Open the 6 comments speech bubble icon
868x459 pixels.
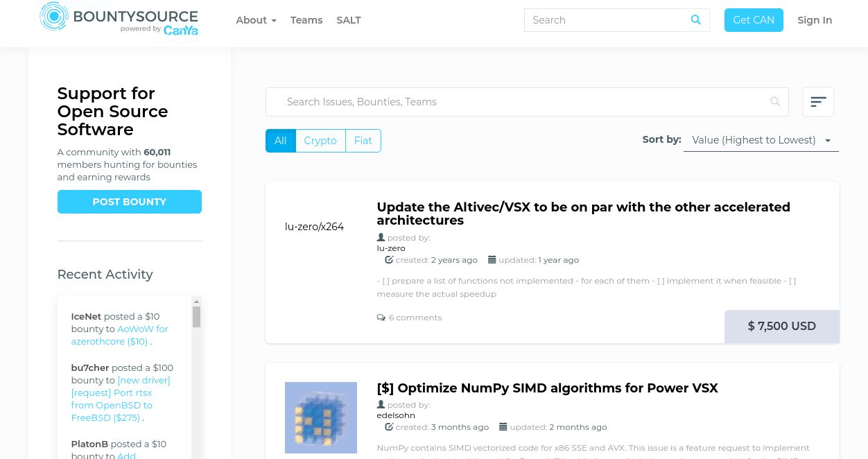click(x=381, y=318)
